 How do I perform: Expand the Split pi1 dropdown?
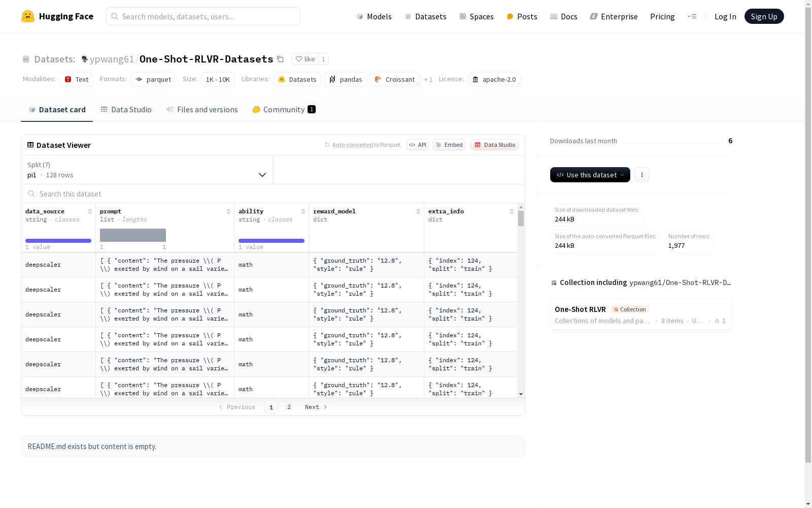(147, 170)
